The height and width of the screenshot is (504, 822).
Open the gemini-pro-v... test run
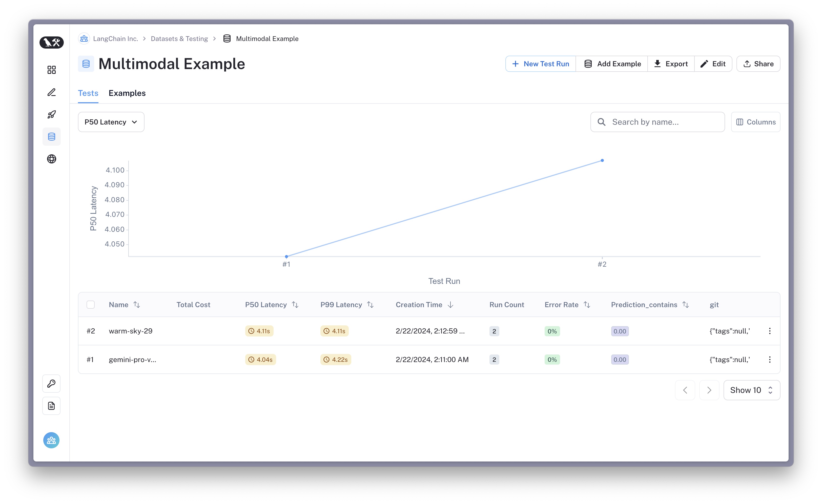click(132, 360)
